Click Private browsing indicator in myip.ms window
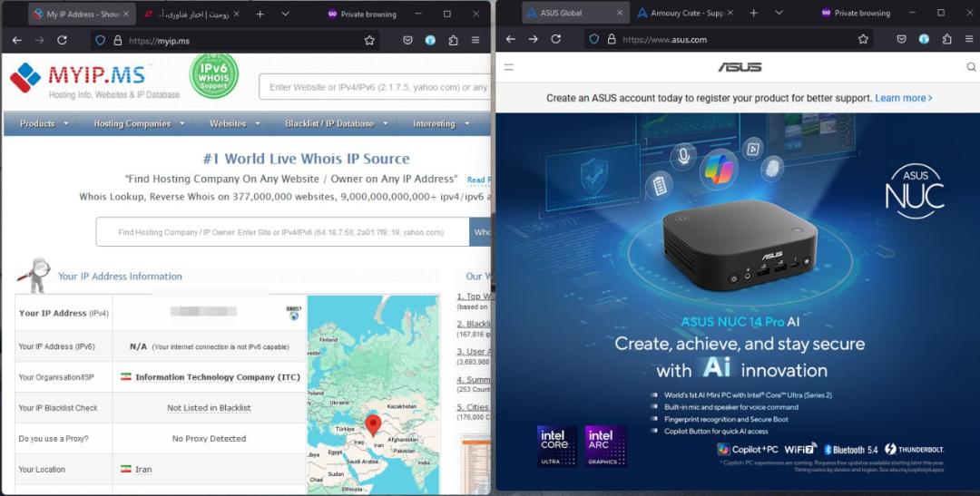The height and width of the screenshot is (496, 980). (362, 14)
